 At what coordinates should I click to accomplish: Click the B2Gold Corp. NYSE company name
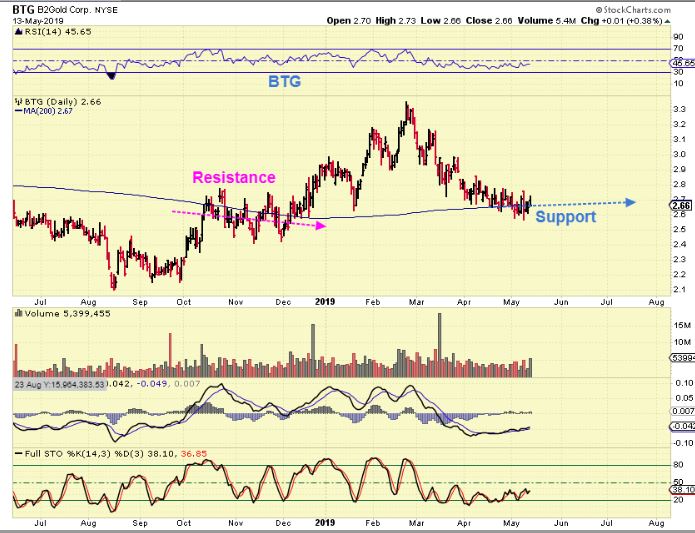(x=77, y=10)
